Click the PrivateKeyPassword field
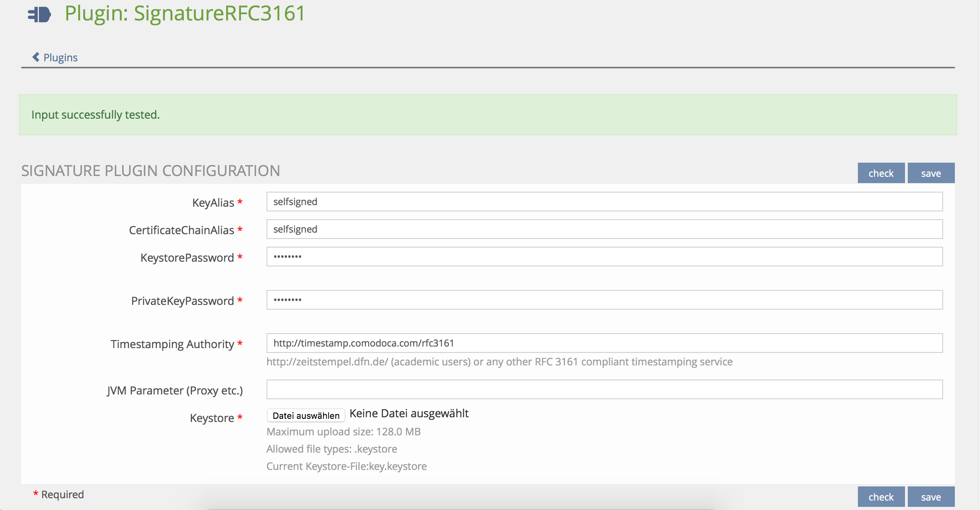980x510 pixels. pyautogui.click(x=604, y=300)
